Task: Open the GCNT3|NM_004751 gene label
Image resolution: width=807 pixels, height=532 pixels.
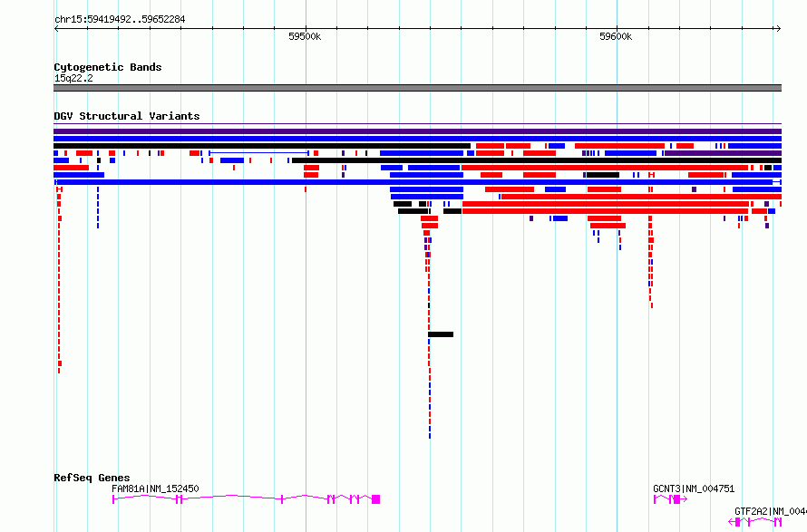Action: pyautogui.click(x=694, y=488)
